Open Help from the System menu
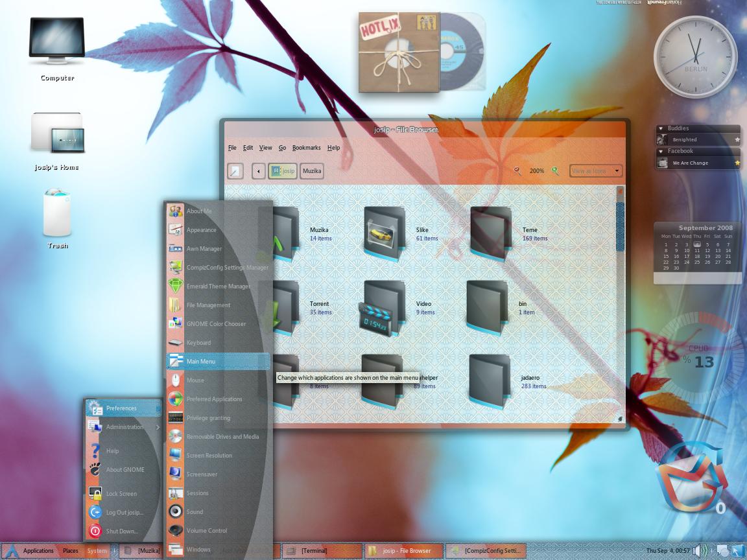The image size is (747, 560). 124,451
